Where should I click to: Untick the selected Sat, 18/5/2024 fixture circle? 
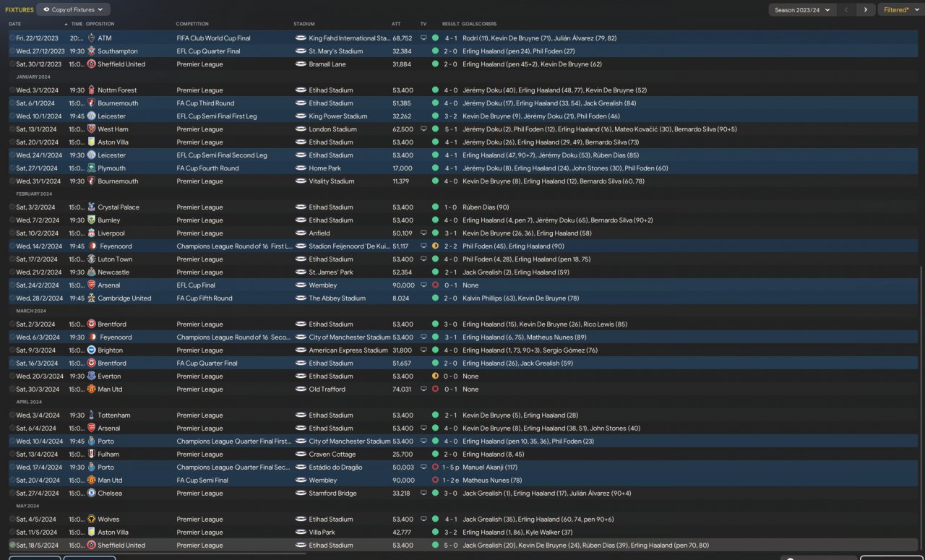coord(12,546)
